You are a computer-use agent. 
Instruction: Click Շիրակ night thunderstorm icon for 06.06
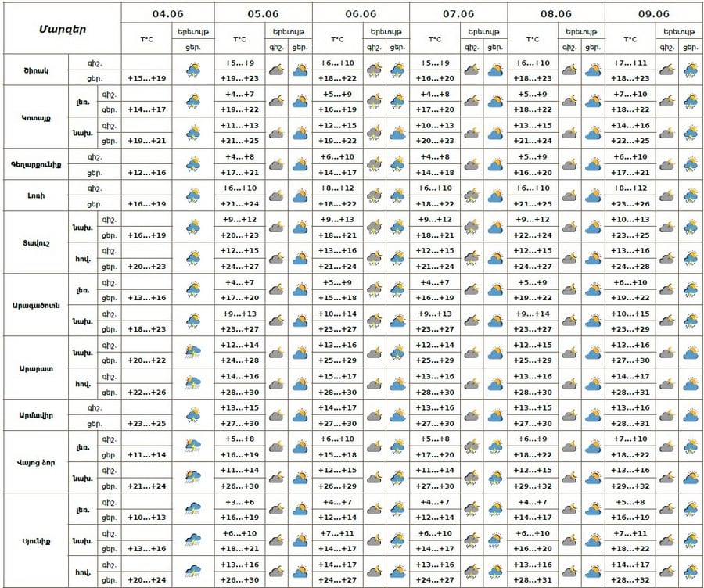point(374,70)
